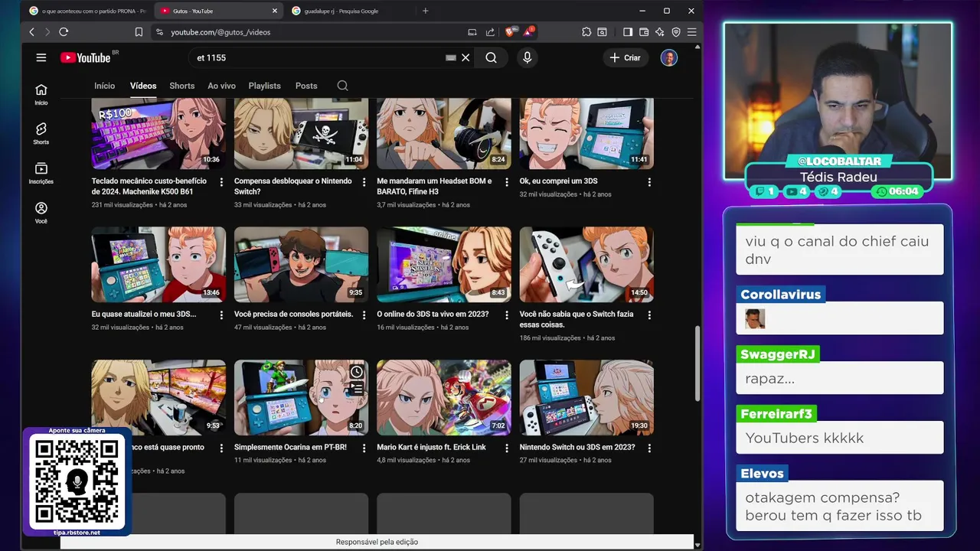Screen dimensions: 980x551
Task: Bookmark this page in the address bar
Action: point(139,32)
